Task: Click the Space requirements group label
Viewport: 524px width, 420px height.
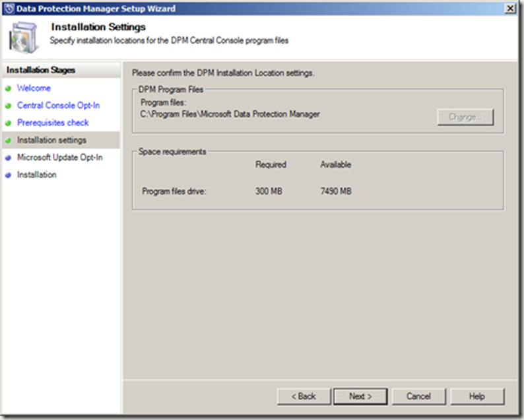Action: tap(172, 151)
